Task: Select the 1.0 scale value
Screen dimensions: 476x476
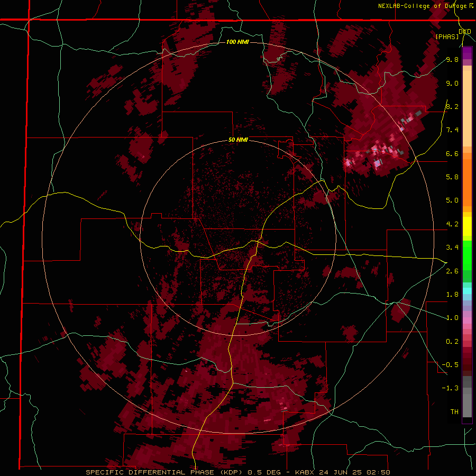Action: pyautogui.click(x=452, y=318)
